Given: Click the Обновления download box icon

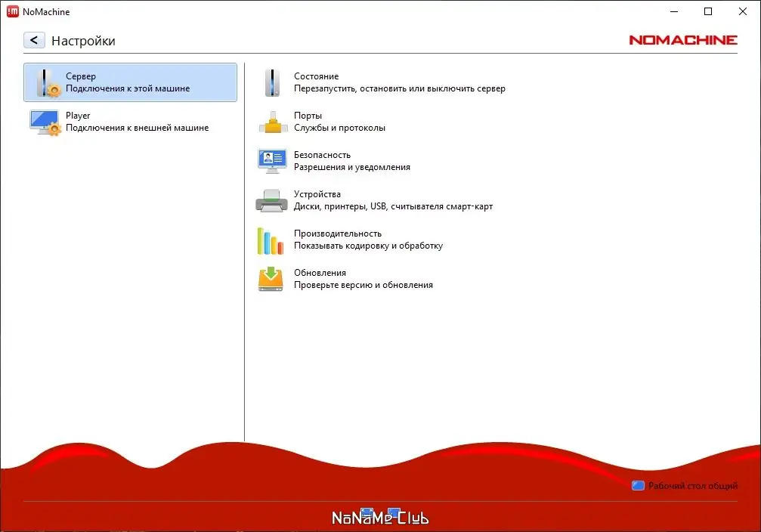Looking at the screenshot, I should tap(271, 279).
